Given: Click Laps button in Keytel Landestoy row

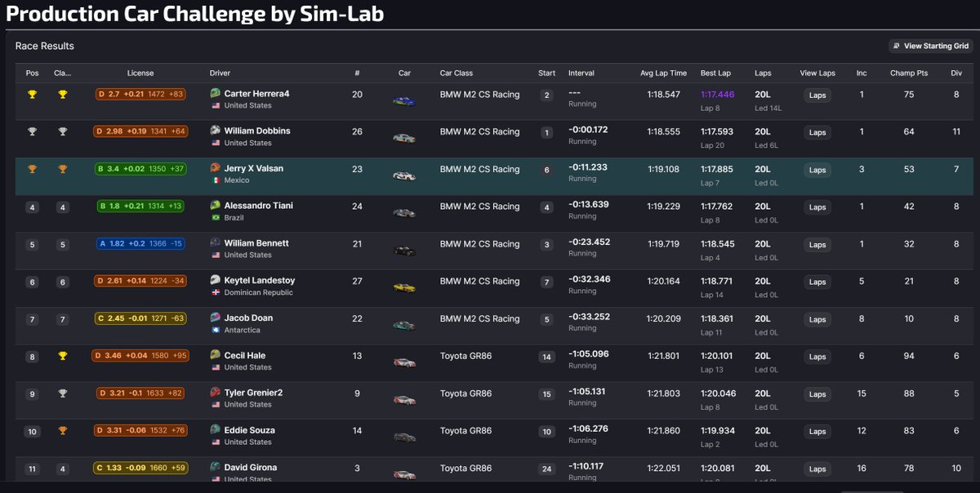Looking at the screenshot, I should (817, 282).
